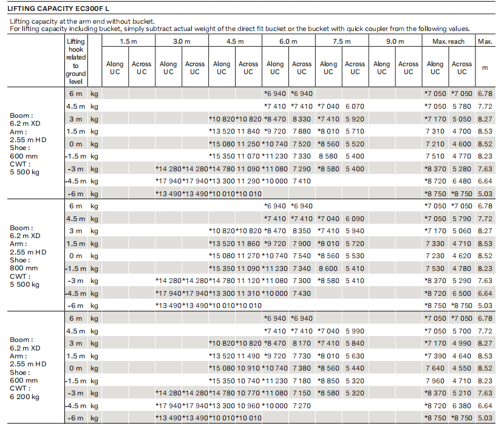Select the 9.0 m column header
The image size is (504, 424).
pos(395,41)
